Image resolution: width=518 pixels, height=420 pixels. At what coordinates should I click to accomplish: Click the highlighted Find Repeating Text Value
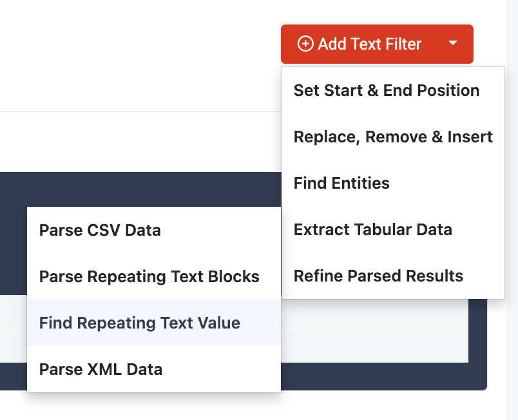(x=139, y=323)
